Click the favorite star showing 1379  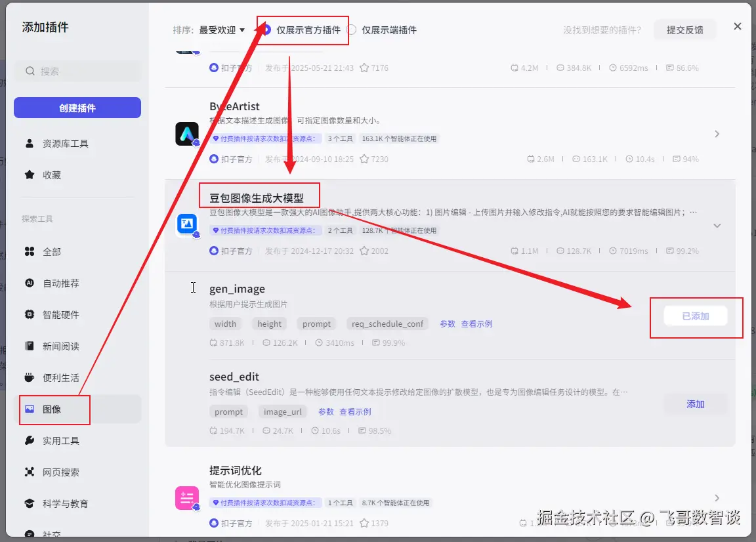pos(364,523)
